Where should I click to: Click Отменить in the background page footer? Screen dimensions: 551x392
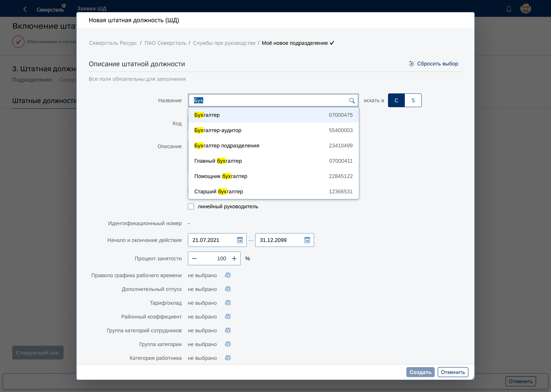[521, 381]
